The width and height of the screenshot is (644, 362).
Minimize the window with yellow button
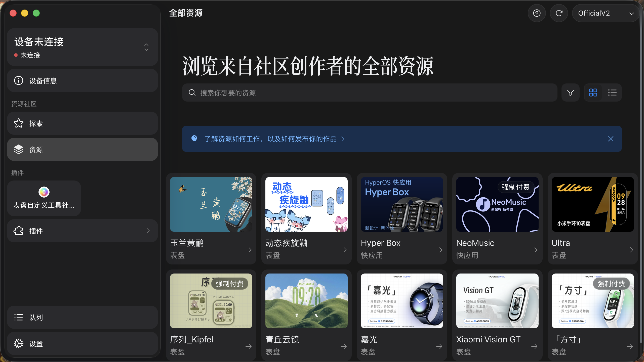point(25,13)
